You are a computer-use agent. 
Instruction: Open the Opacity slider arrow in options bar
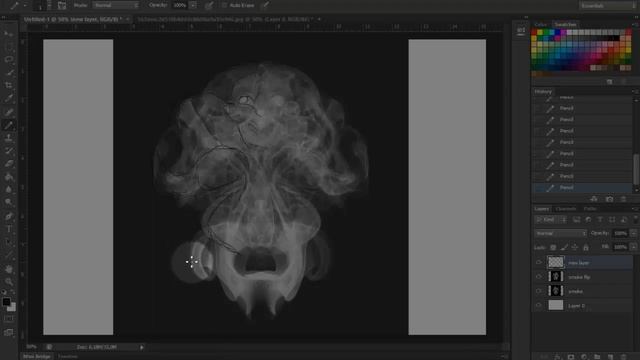coord(193,5)
